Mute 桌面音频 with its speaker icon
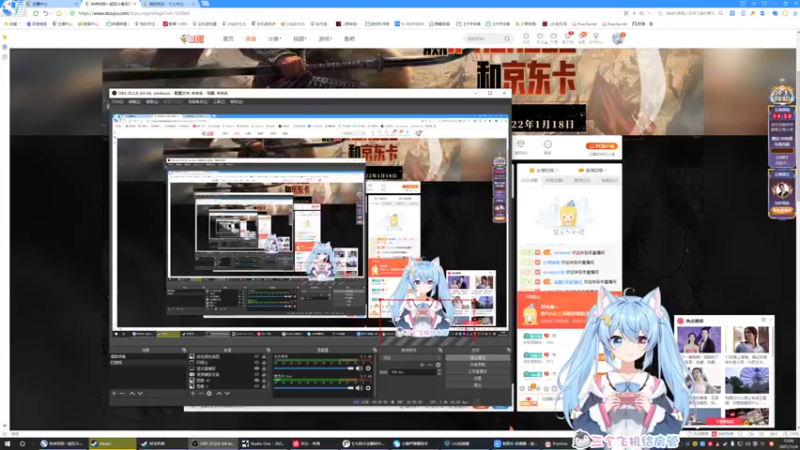 pos(359,368)
